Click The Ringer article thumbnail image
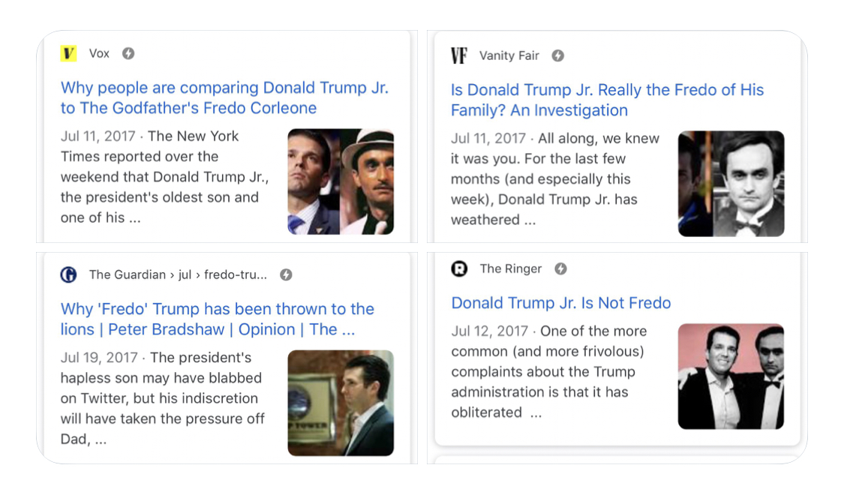This screenshot has width=844, height=504. (731, 376)
